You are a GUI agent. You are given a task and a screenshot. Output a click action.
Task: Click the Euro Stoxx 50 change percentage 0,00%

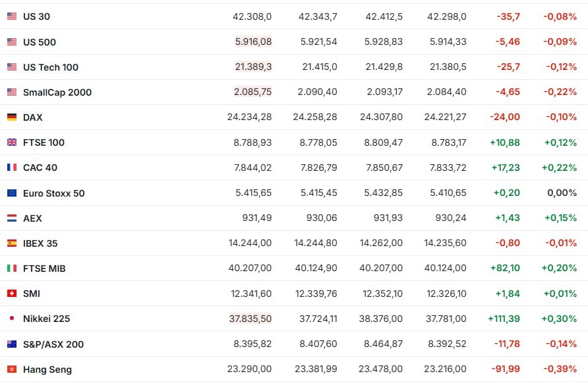(x=562, y=193)
